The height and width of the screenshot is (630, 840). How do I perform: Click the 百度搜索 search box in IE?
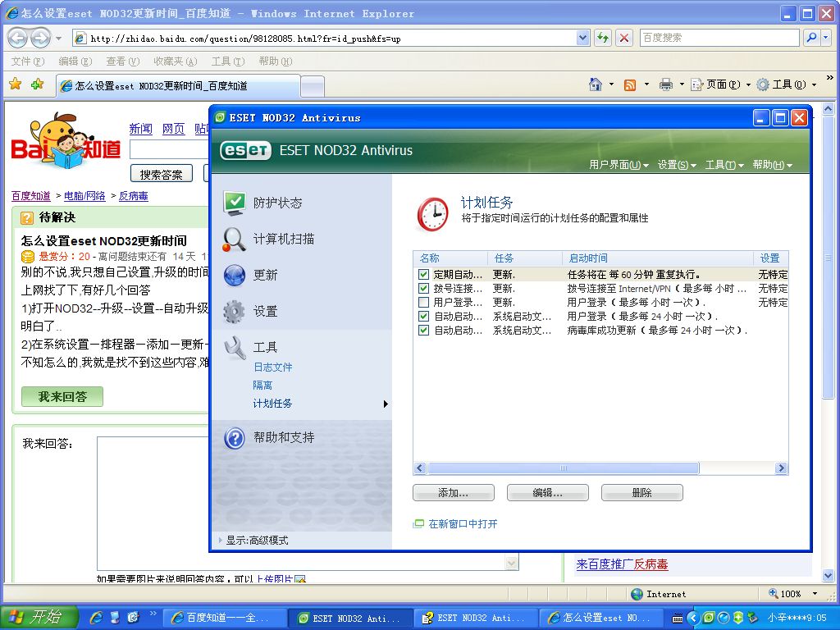pyautogui.click(x=718, y=38)
